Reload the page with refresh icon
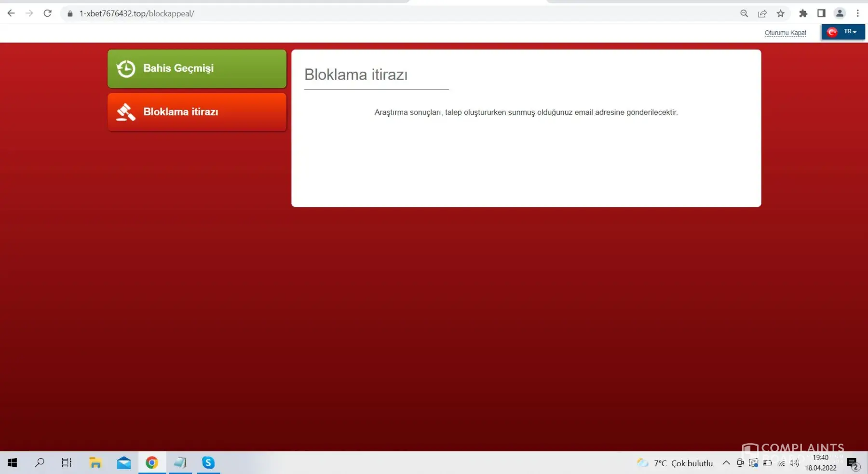Image resolution: width=868 pixels, height=474 pixels. (47, 14)
